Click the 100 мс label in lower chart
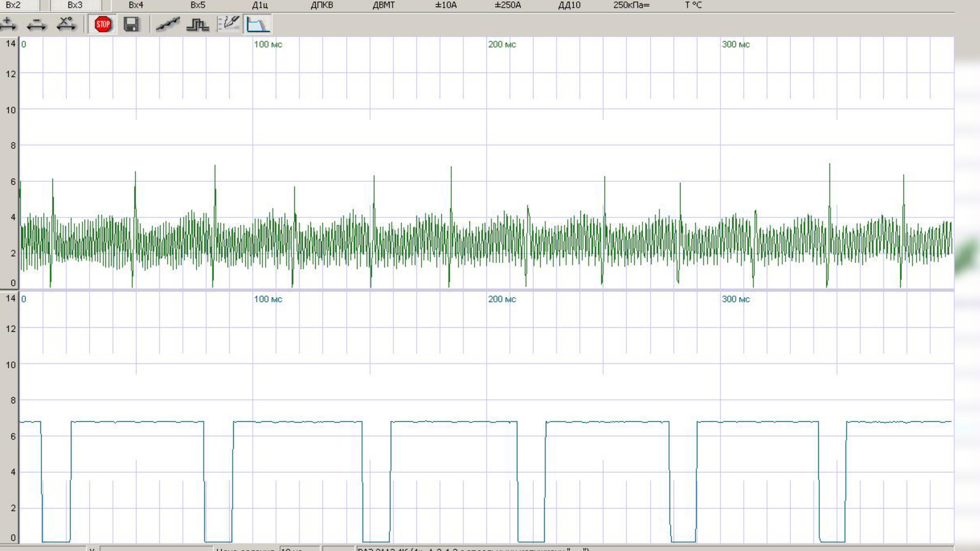This screenshot has height=551, width=980. click(x=268, y=299)
